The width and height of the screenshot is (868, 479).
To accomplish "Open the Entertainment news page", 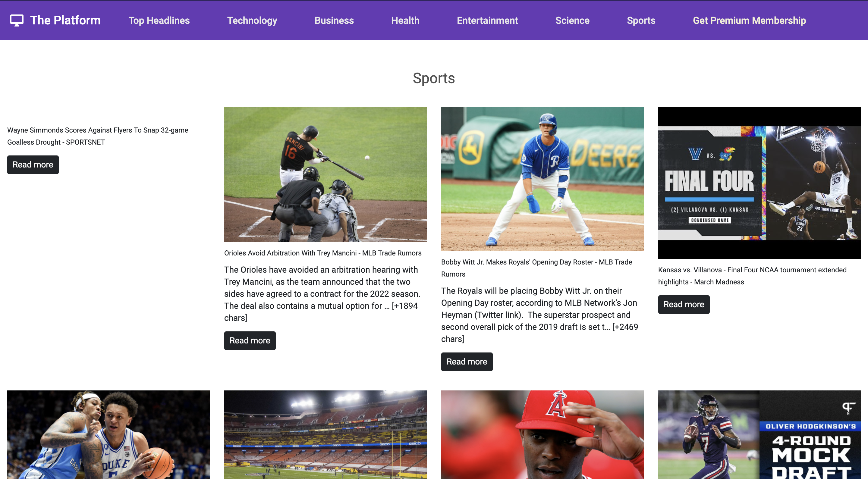I will 487,20.
